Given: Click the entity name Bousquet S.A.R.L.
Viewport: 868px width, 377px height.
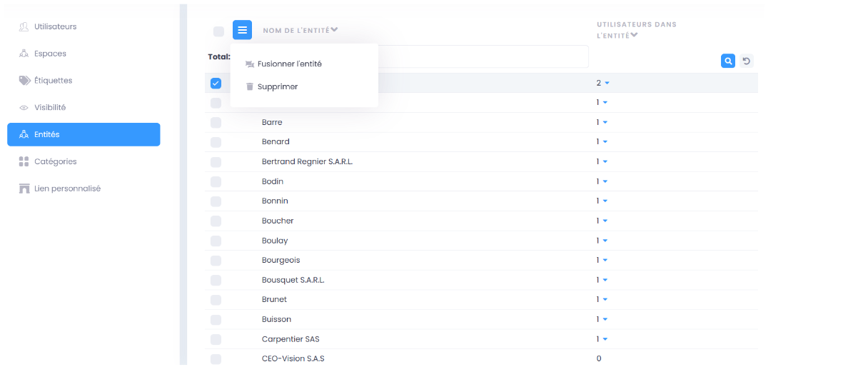Looking at the screenshot, I should click(x=293, y=280).
